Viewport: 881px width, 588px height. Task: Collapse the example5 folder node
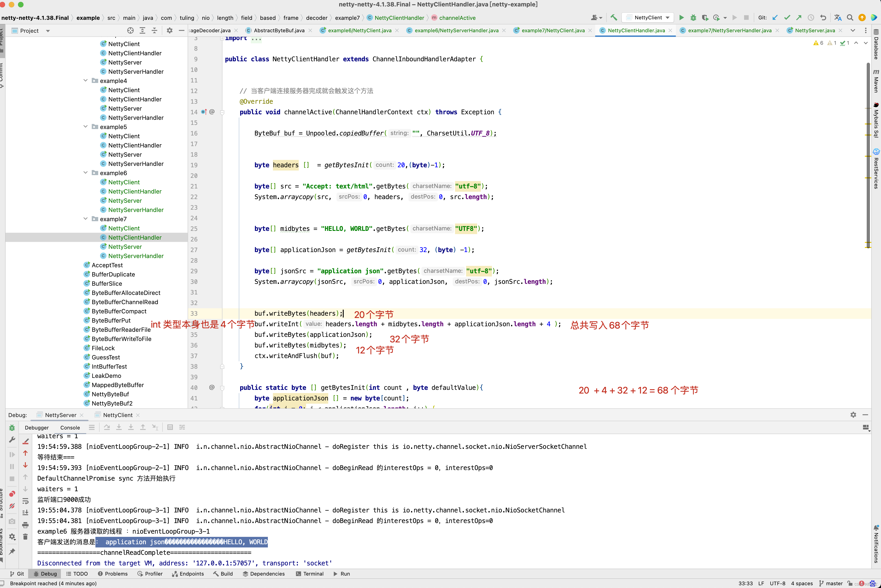pos(86,127)
